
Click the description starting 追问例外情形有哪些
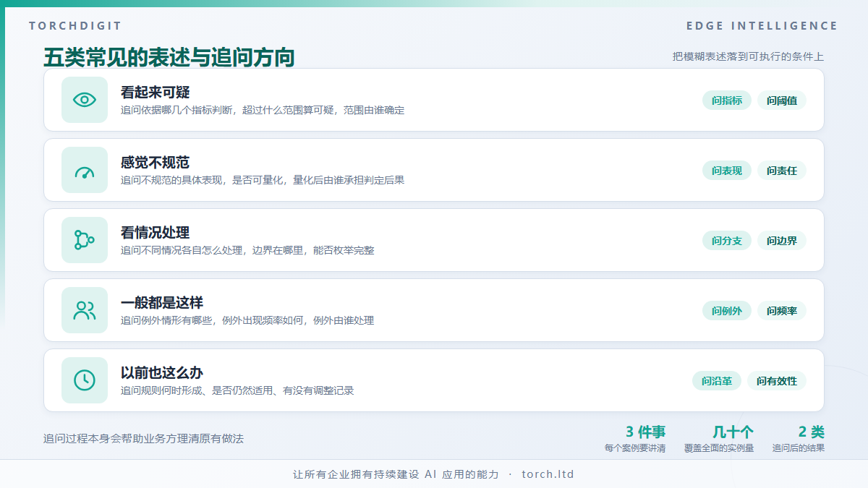(247, 320)
